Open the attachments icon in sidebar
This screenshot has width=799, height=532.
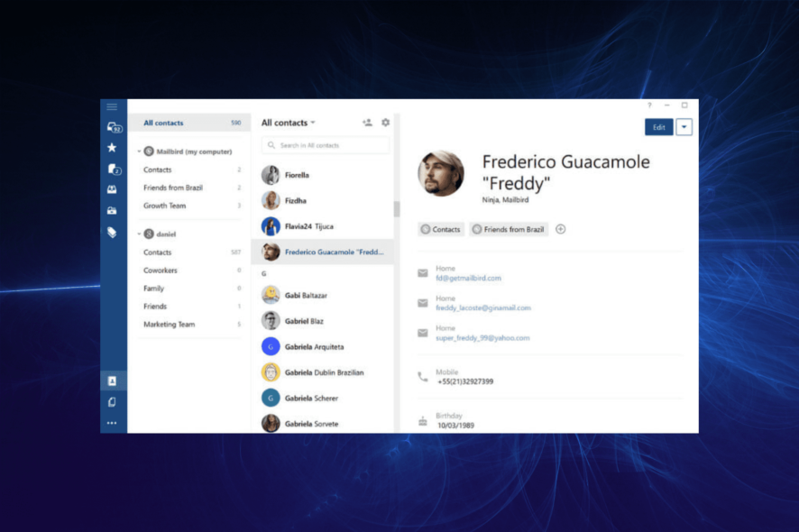coord(112,402)
